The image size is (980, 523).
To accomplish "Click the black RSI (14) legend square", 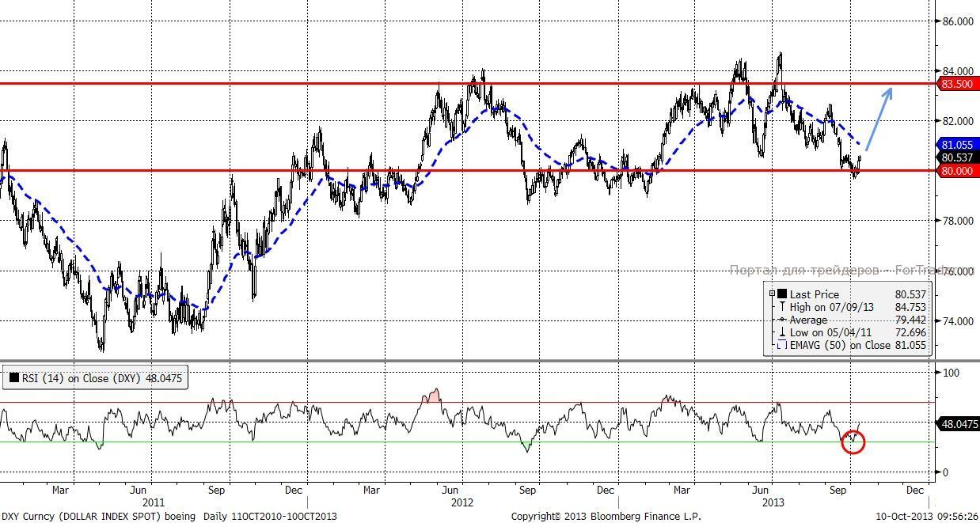I will (14, 378).
